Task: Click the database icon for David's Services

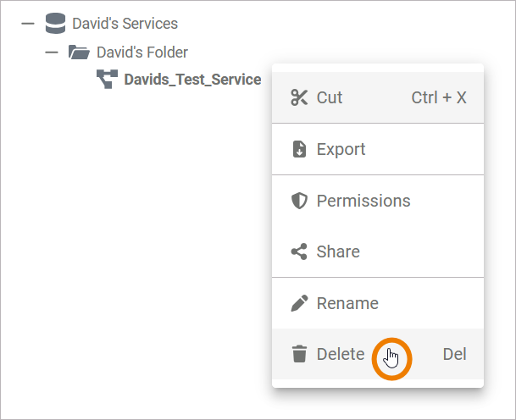Action: (55, 24)
